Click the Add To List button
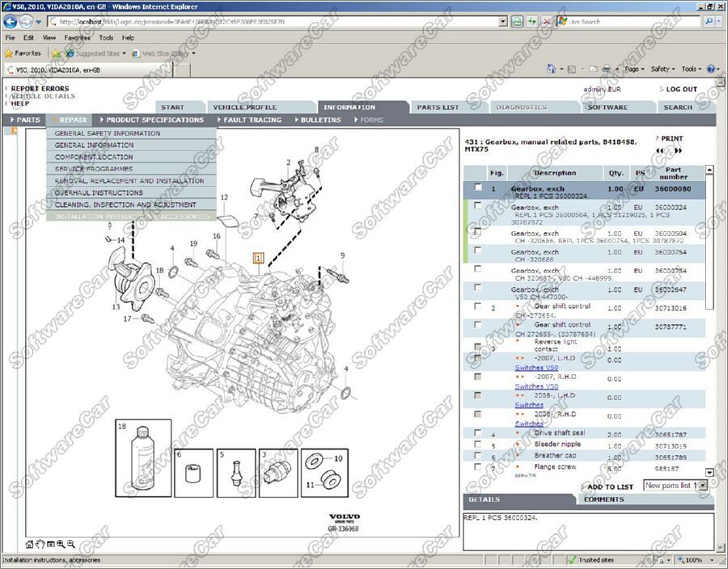This screenshot has width=728, height=569. pos(609,487)
